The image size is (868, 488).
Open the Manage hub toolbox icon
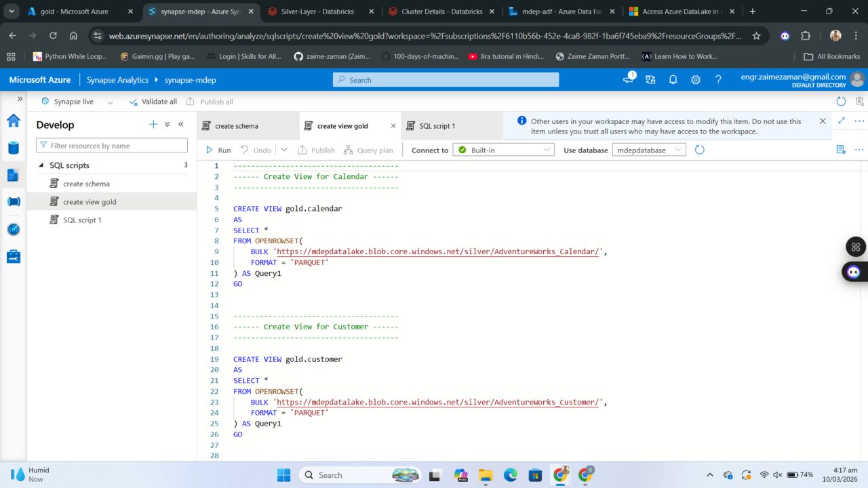click(x=14, y=256)
